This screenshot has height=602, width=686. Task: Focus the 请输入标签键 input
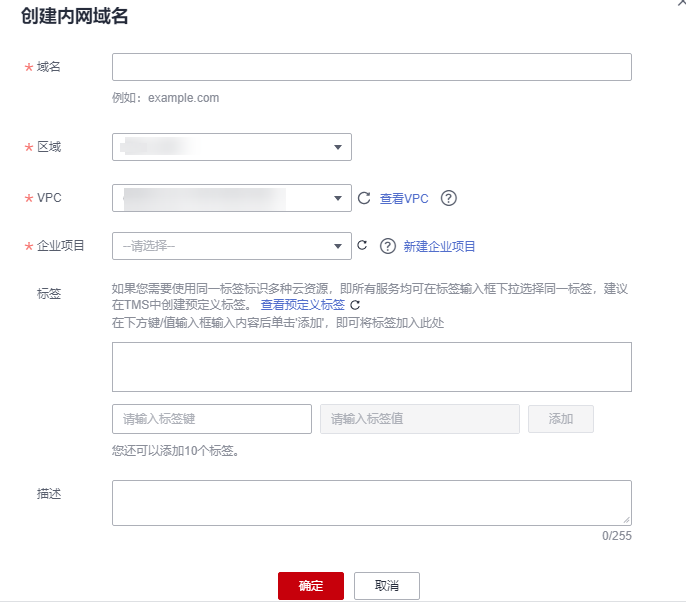pos(211,419)
